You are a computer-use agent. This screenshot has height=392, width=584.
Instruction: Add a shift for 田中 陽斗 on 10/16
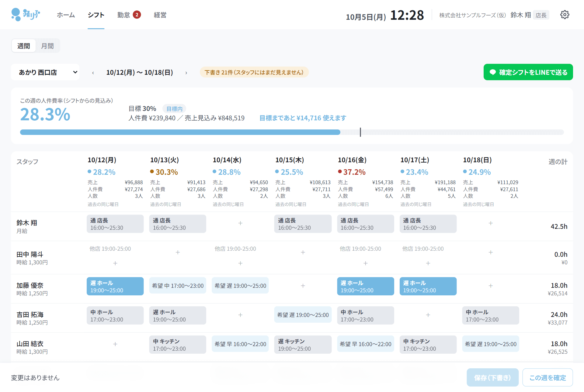pos(366,263)
